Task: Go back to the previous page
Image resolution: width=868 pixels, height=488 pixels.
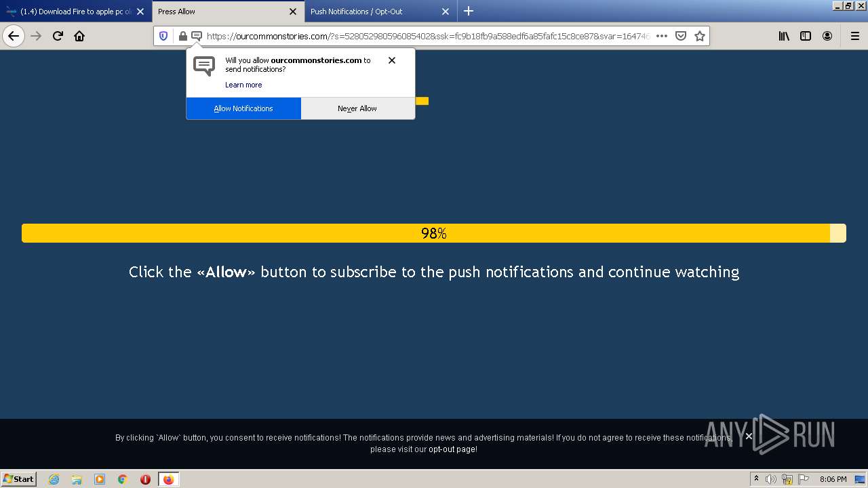Action: (14, 36)
